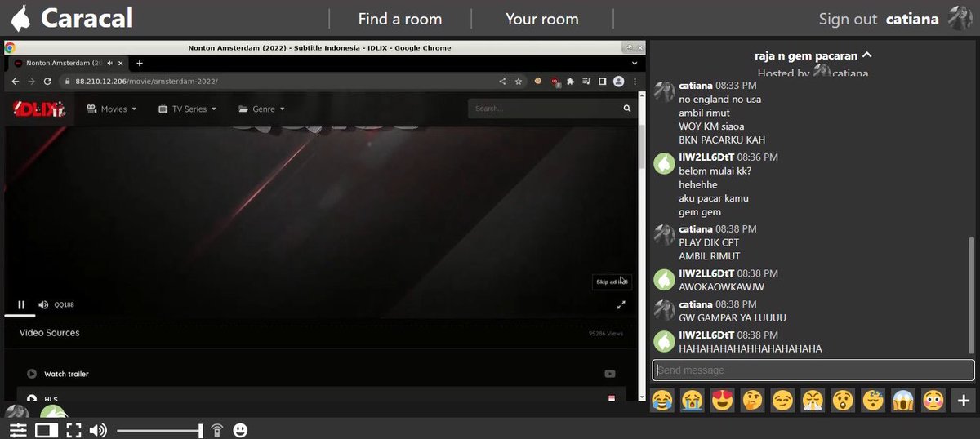Open the Find a room page
980x439 pixels.
(x=400, y=19)
